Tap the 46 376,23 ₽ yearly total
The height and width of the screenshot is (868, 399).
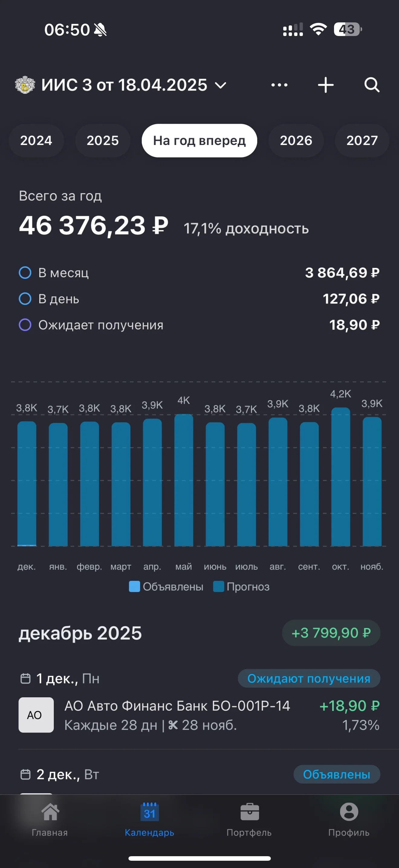pos(93,226)
